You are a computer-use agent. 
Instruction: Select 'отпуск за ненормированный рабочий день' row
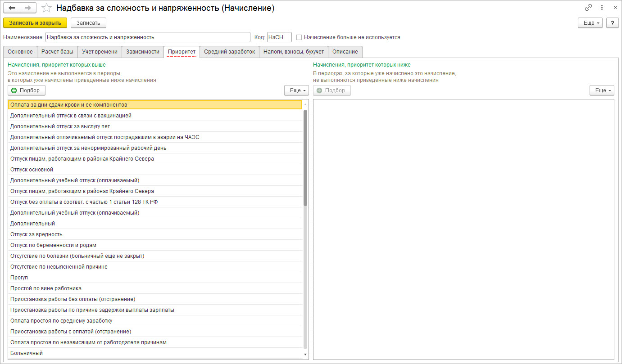tap(155, 148)
